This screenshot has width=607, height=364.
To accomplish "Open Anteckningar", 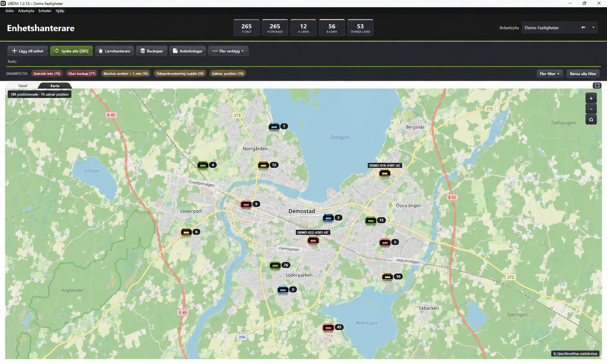I will (x=188, y=51).
